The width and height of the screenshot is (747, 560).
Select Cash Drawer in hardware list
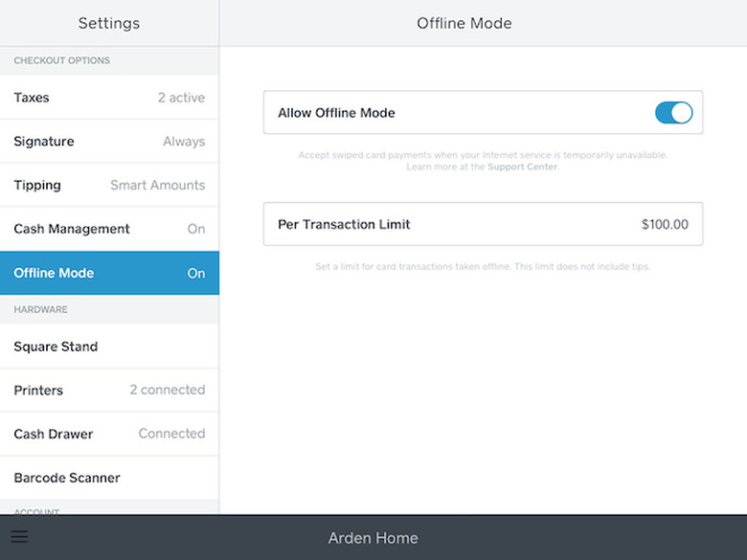click(x=109, y=434)
